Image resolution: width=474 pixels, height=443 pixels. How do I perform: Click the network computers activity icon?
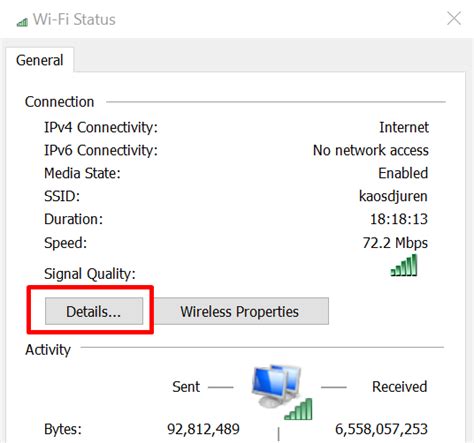[x=277, y=386]
